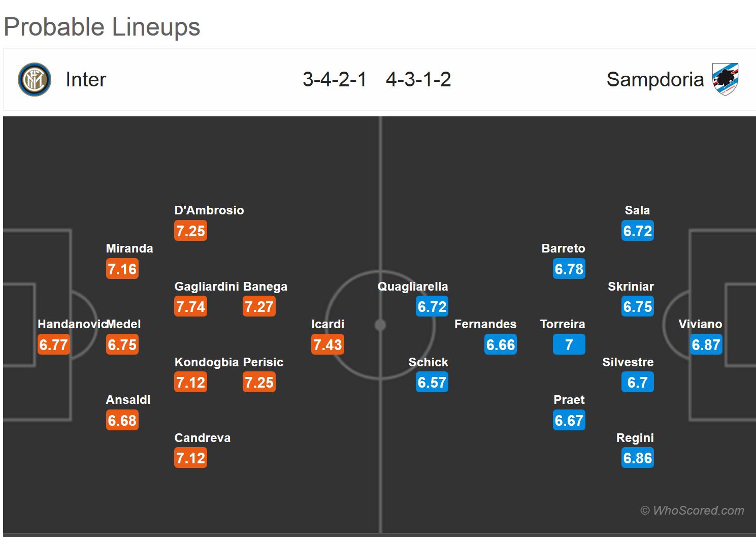Screen dimensions: 756x537
Task: Click Gagliardini's 7.74 rating badge
Action: (190, 307)
